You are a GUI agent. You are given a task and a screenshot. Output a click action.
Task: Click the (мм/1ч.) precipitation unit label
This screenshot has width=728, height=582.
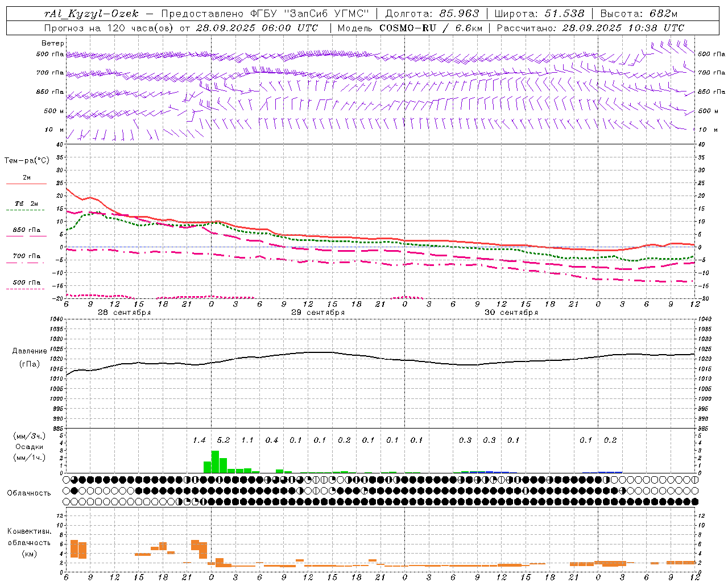click(x=29, y=458)
